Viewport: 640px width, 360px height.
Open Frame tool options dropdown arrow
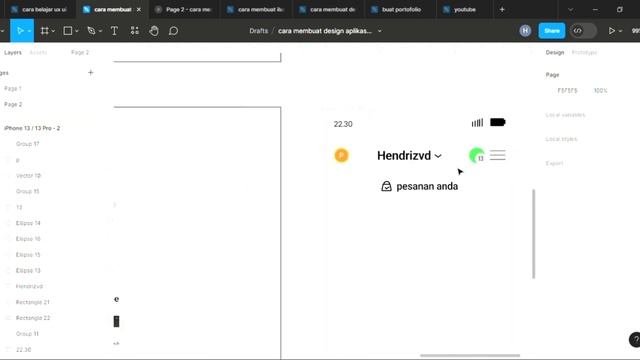tap(53, 31)
